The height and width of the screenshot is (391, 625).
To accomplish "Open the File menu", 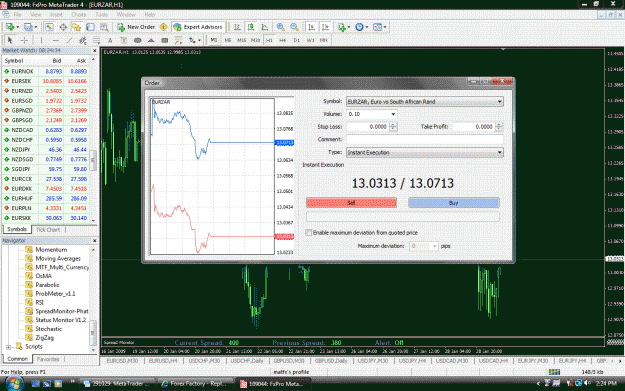I will click(17, 15).
